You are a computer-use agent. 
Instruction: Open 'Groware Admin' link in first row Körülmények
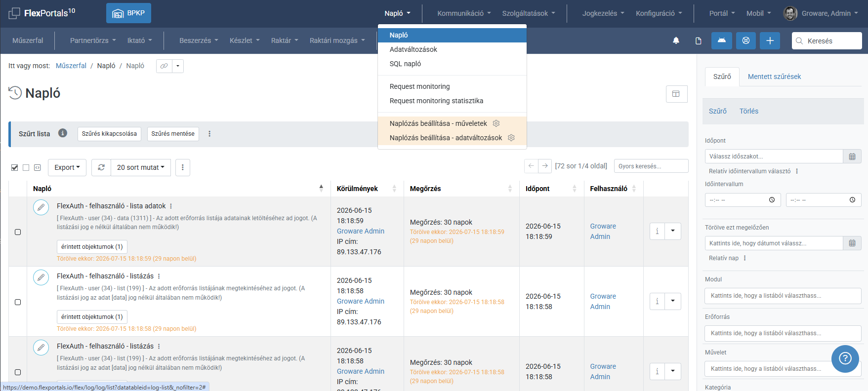361,231
